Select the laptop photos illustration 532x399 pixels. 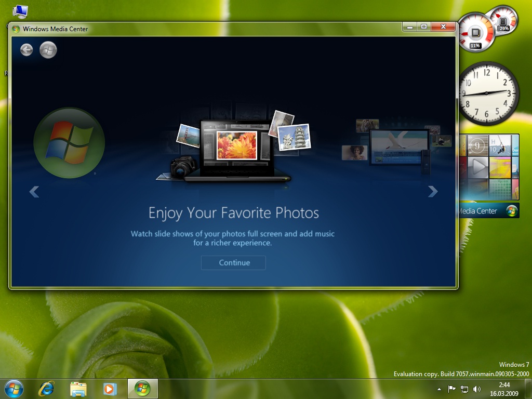click(x=234, y=148)
